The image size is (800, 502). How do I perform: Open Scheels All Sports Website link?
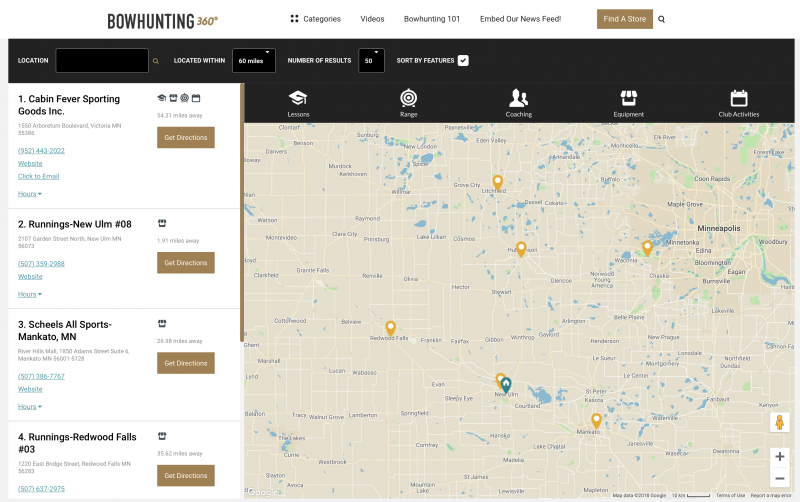(30, 389)
